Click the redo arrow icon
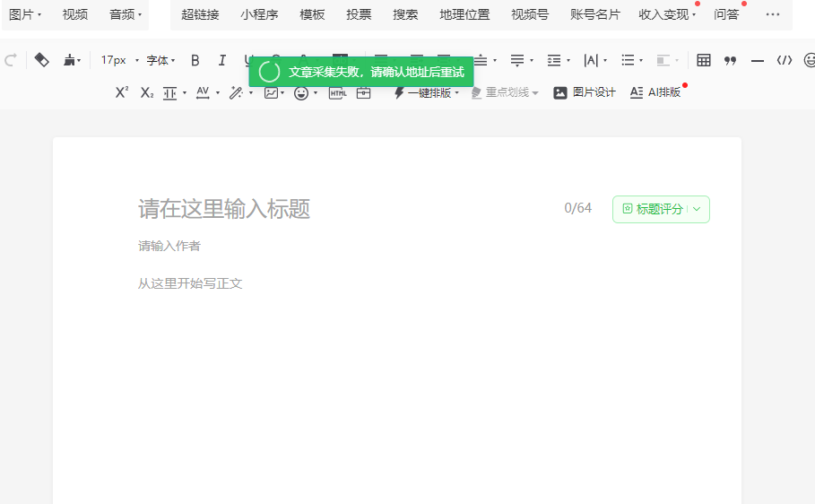This screenshot has width=815, height=504. [10, 60]
